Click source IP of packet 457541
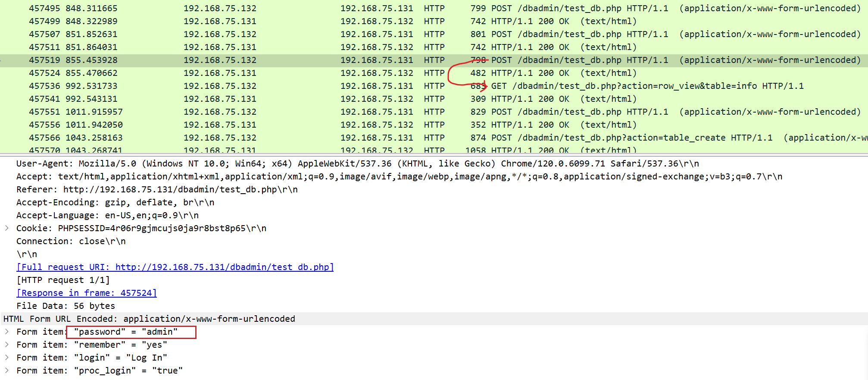 pyautogui.click(x=220, y=99)
